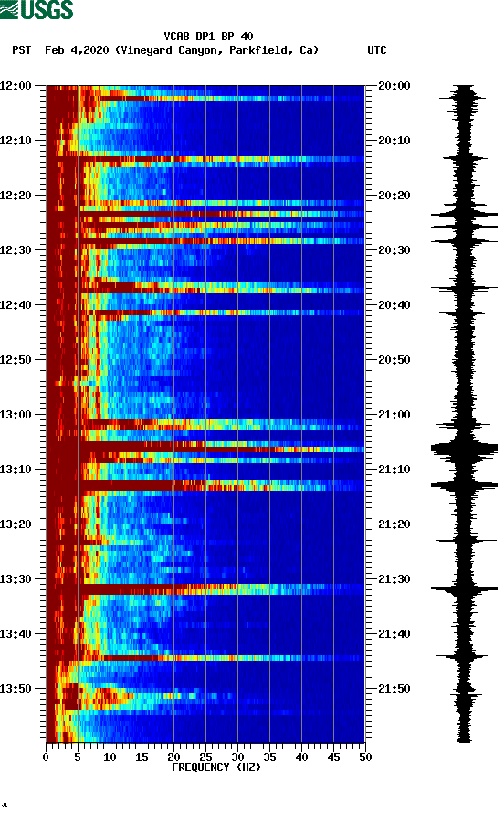The image size is (504, 815).
Task: Click the largest seismogram spike near 21:06 UTC
Action: [x=464, y=449]
